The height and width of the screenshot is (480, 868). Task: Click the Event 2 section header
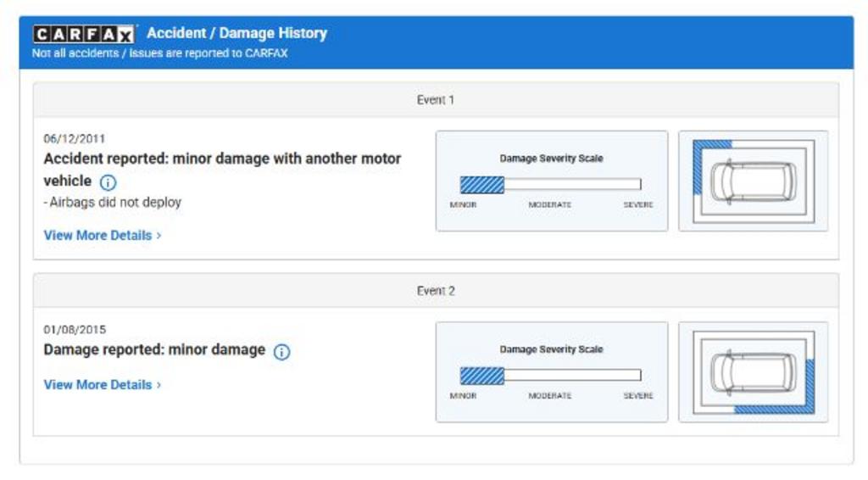coord(436,291)
